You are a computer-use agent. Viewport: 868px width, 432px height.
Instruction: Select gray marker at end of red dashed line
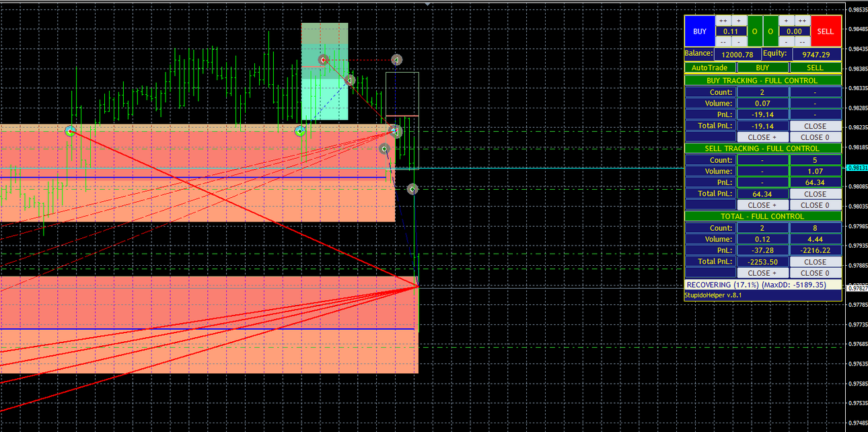(x=396, y=60)
